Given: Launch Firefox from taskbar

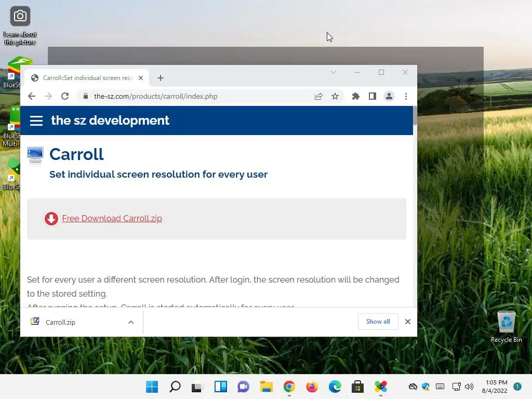Looking at the screenshot, I should tap(312, 387).
